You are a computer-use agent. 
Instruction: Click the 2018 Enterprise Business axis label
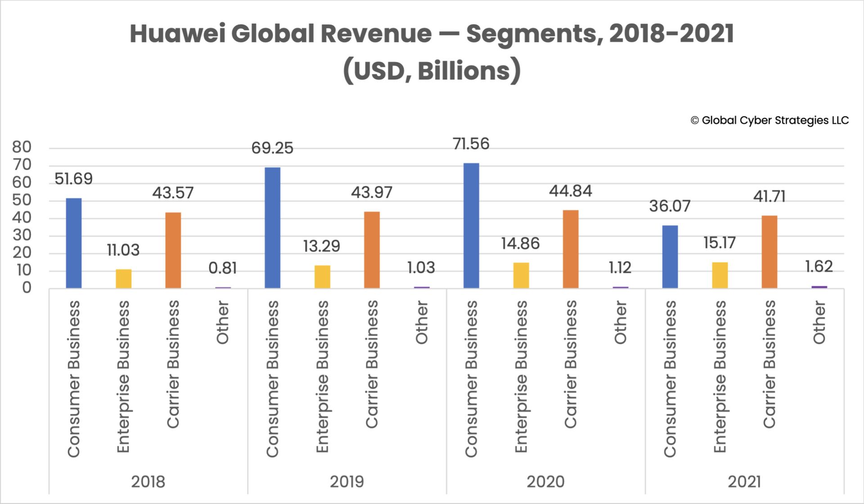point(123,377)
